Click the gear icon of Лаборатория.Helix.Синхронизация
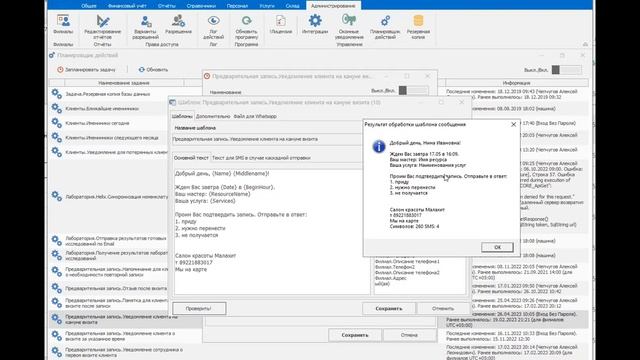 57,196
